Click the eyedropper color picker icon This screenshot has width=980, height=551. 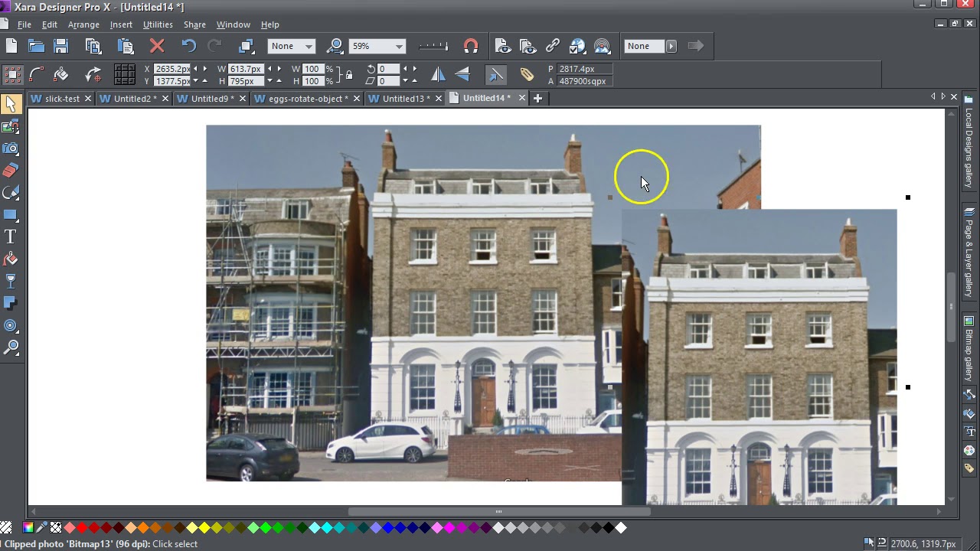coord(42,527)
